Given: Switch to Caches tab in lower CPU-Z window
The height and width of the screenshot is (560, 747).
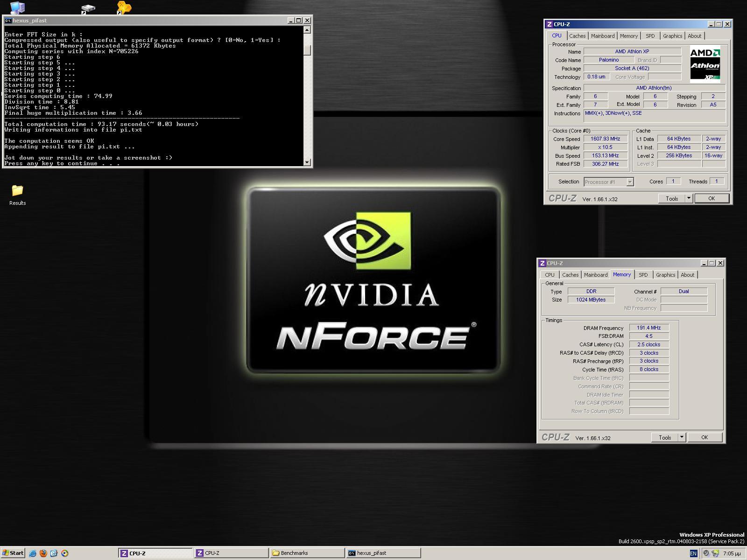Looking at the screenshot, I should (571, 275).
